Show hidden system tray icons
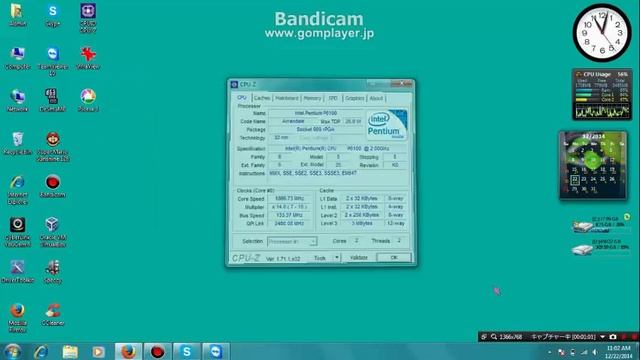The height and width of the screenshot is (360, 640). (x=550, y=352)
